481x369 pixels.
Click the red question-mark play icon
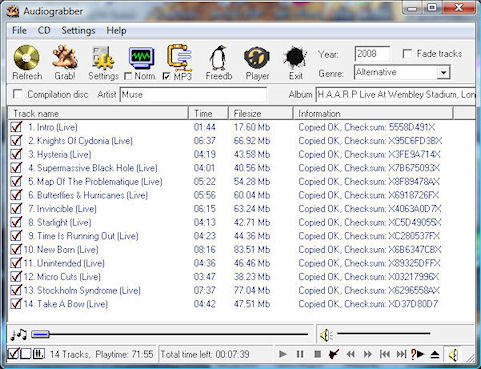click(x=417, y=354)
